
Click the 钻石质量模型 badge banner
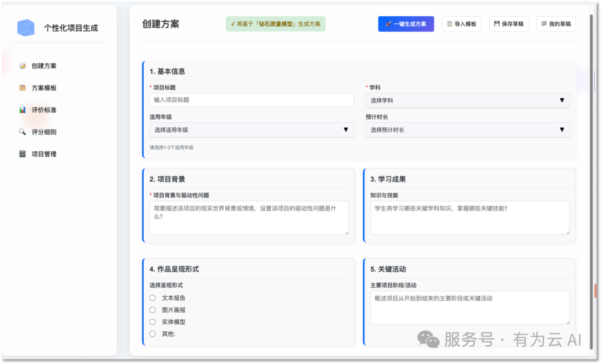click(275, 24)
